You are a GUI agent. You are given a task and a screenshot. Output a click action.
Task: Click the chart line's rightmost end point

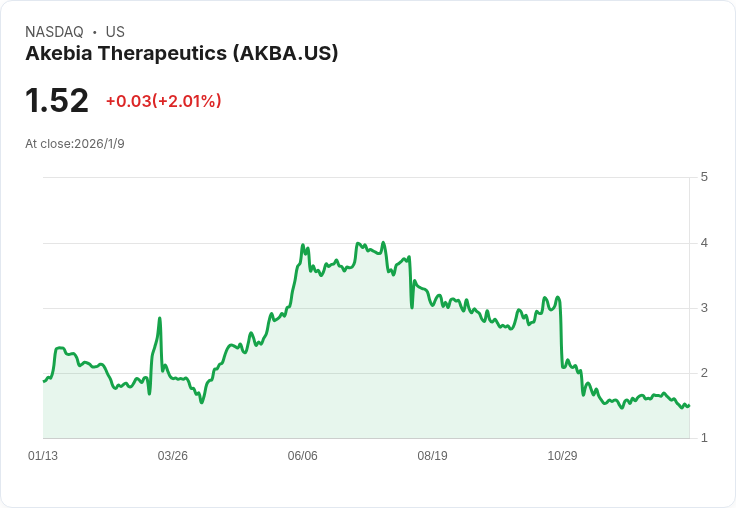click(689, 406)
